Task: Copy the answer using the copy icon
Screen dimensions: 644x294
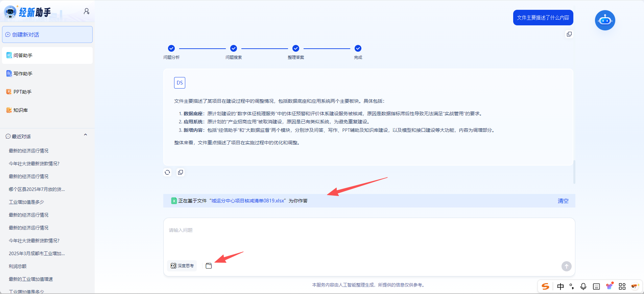Action: coord(181,172)
